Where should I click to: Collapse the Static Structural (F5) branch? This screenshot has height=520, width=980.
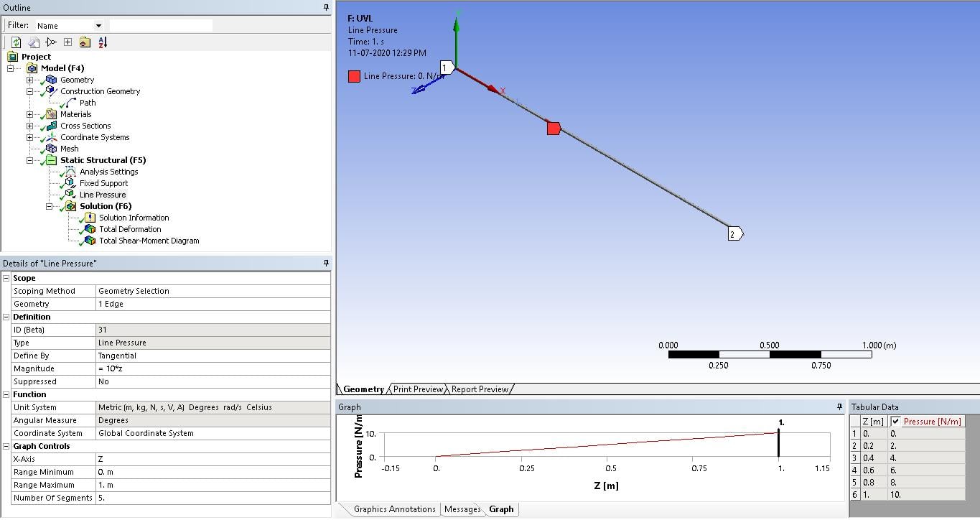coord(29,160)
